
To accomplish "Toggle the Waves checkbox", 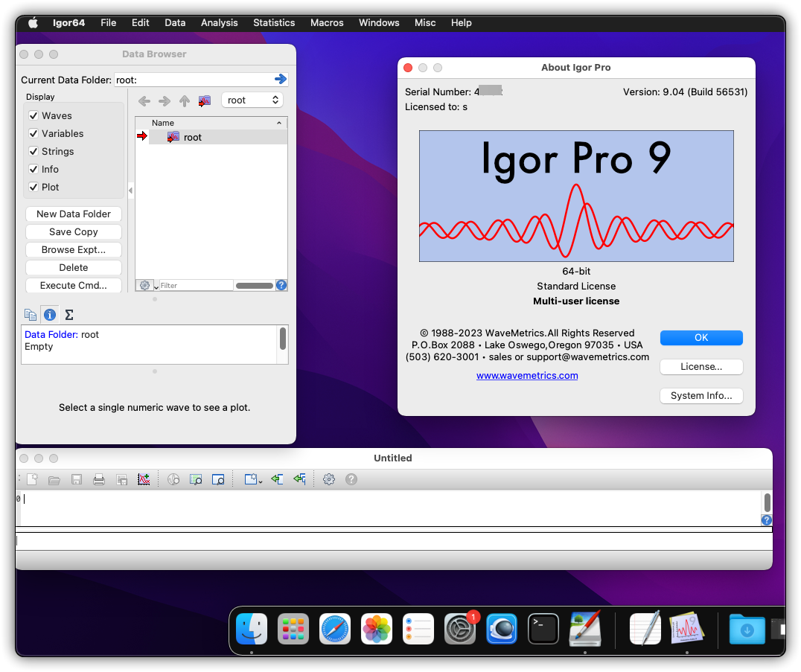I will [33, 115].
